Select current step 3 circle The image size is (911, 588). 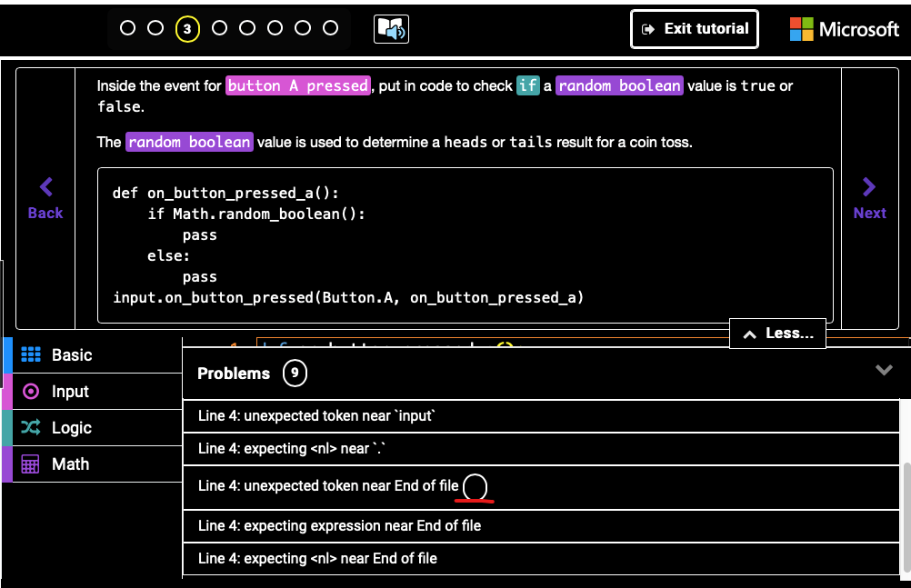click(x=187, y=29)
